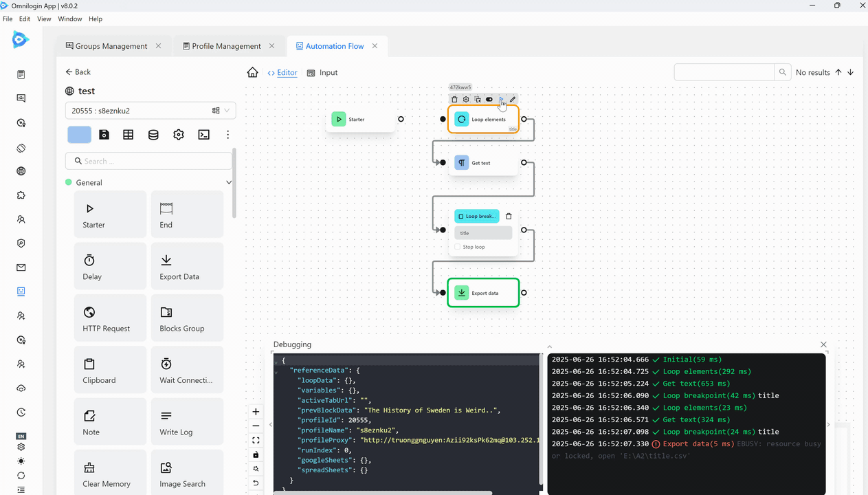868x495 pixels.
Task: Select the HTTP Request block
Action: (110, 318)
